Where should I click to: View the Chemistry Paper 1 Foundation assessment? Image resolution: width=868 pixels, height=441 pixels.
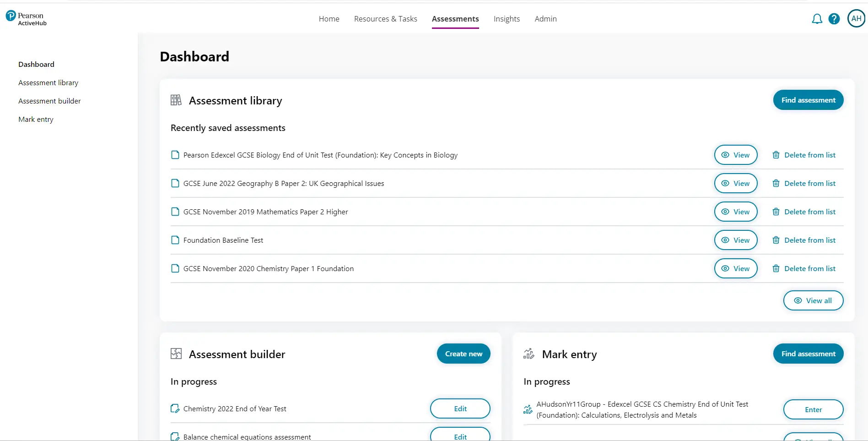pos(736,268)
